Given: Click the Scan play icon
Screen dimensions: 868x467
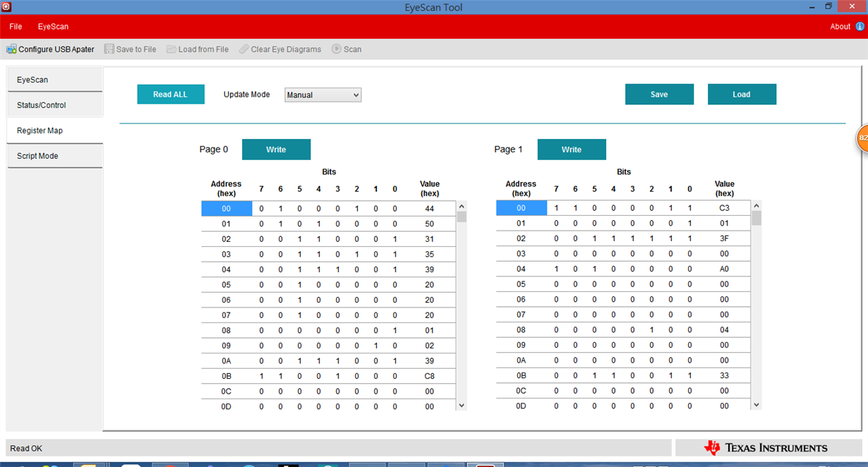Looking at the screenshot, I should click(337, 49).
